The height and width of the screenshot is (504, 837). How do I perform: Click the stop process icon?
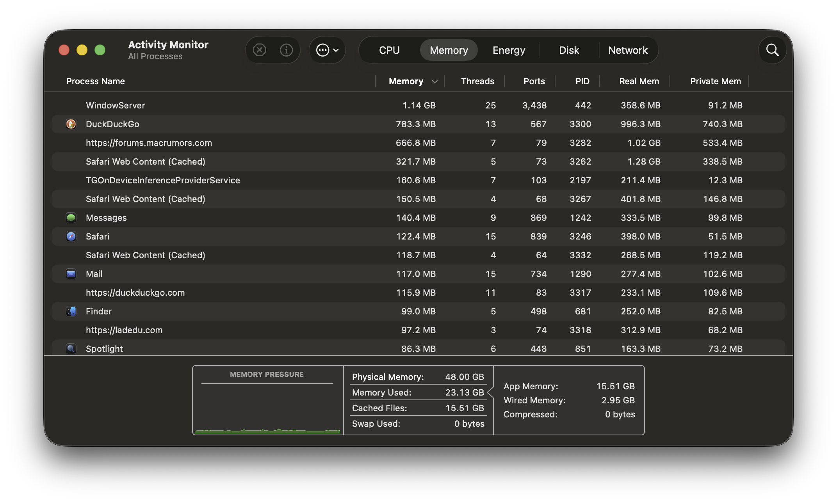(260, 50)
